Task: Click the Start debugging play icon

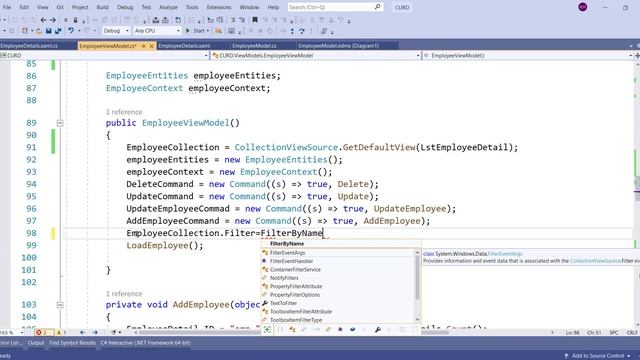Action: (188, 31)
